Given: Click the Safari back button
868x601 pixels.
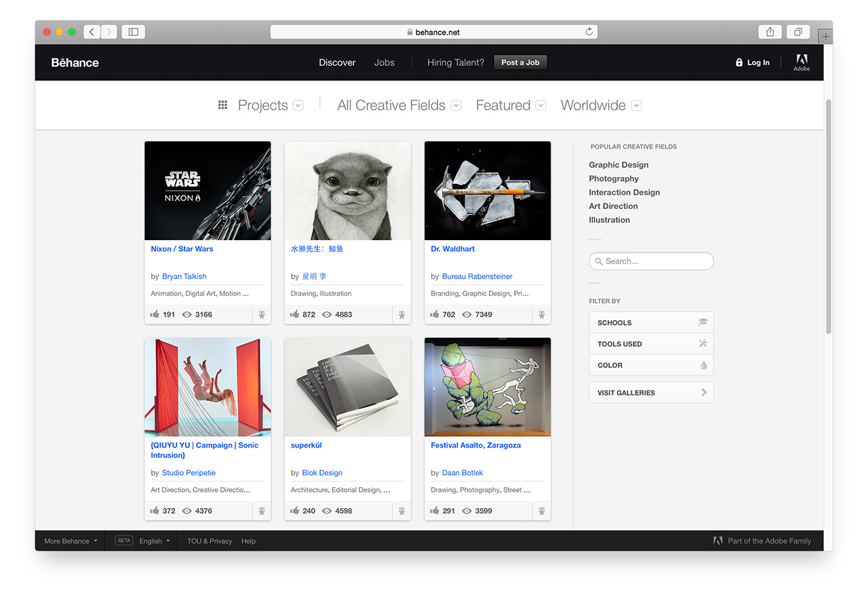Looking at the screenshot, I should [92, 32].
